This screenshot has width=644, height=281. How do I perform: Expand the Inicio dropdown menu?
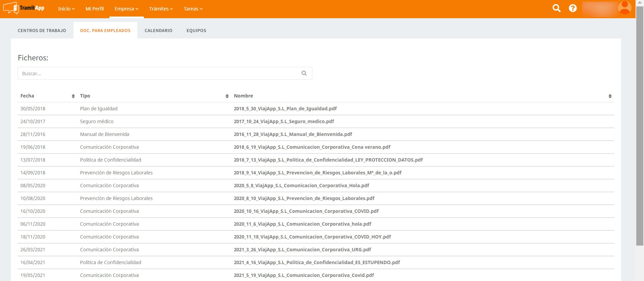[66, 9]
